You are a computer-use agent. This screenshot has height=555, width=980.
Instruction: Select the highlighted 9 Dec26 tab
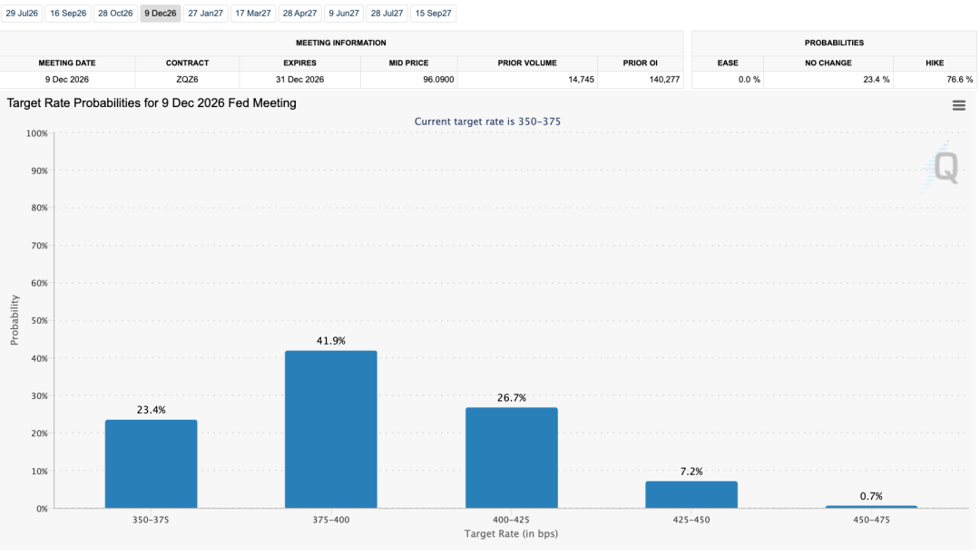161,13
